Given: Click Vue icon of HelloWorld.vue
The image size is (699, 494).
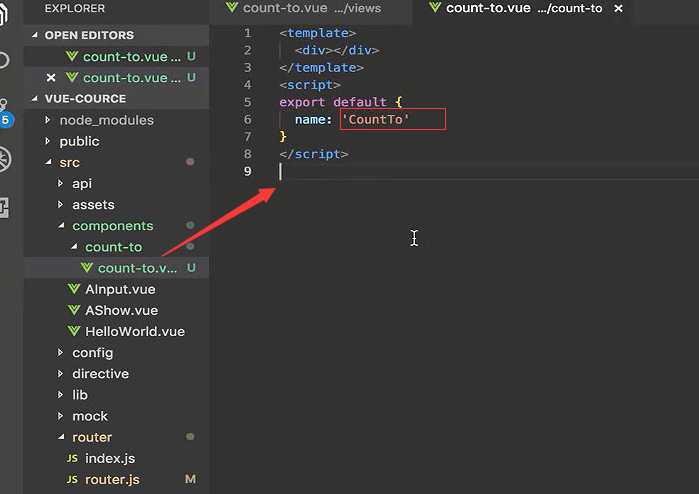Looking at the screenshot, I should [74, 331].
